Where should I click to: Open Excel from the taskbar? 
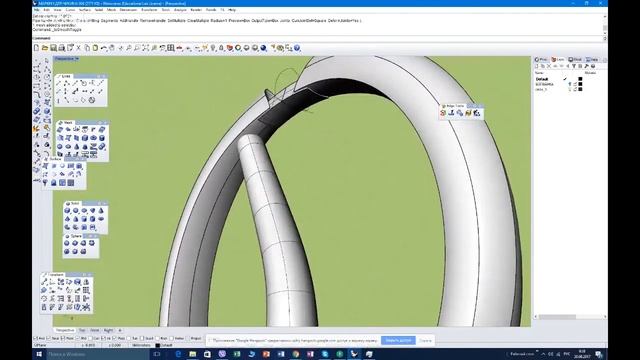[237, 354]
